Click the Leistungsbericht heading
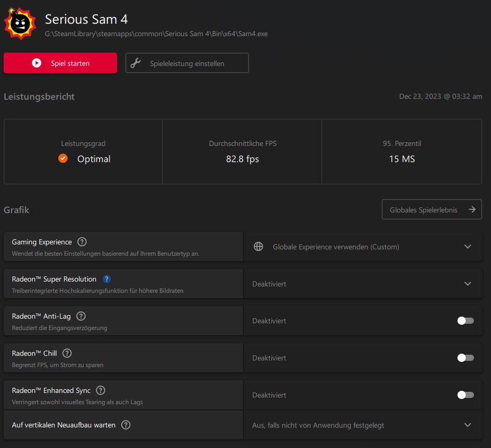This screenshot has width=491, height=448. pyautogui.click(x=39, y=97)
